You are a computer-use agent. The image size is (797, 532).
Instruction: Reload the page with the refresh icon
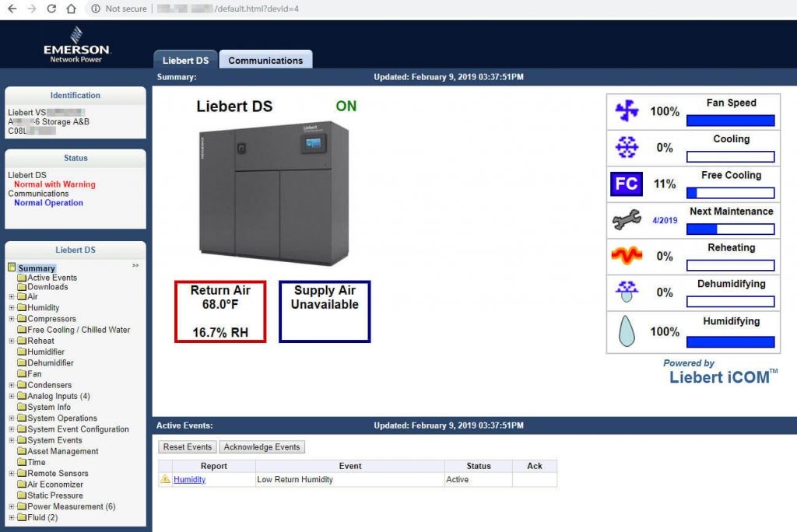pyautogui.click(x=51, y=9)
